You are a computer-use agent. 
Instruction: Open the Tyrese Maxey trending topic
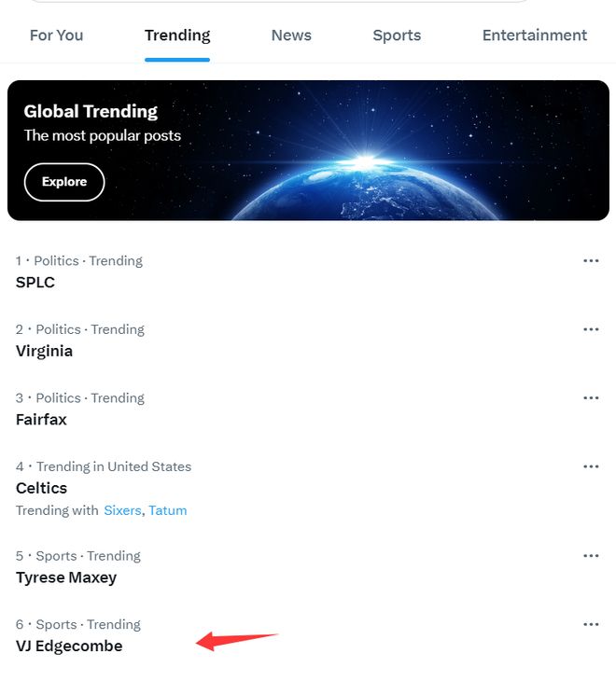click(66, 577)
